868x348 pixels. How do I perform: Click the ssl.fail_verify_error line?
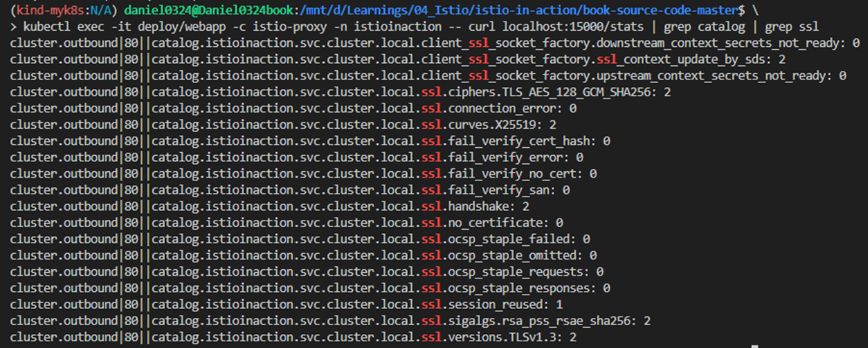click(x=297, y=158)
